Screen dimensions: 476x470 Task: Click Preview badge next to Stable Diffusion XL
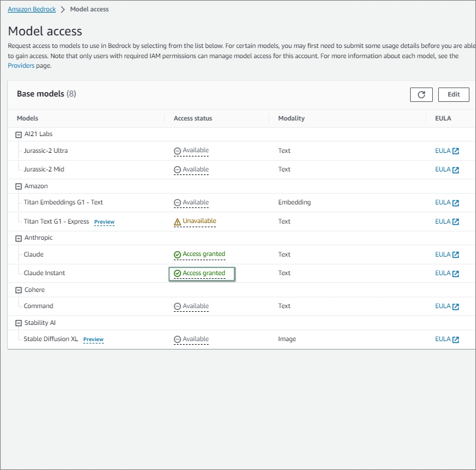[94, 339]
